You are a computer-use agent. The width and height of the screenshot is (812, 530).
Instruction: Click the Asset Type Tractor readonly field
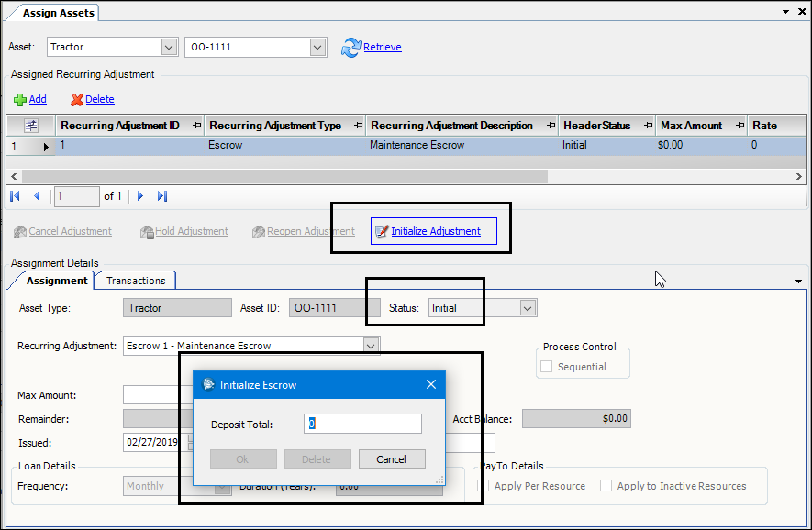pos(177,308)
